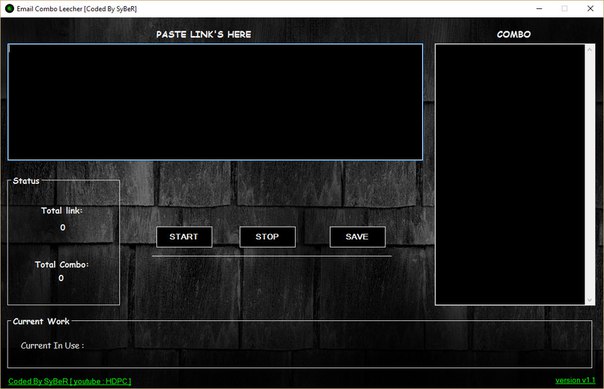
Task: Click the Current In Use label
Action: (52, 345)
